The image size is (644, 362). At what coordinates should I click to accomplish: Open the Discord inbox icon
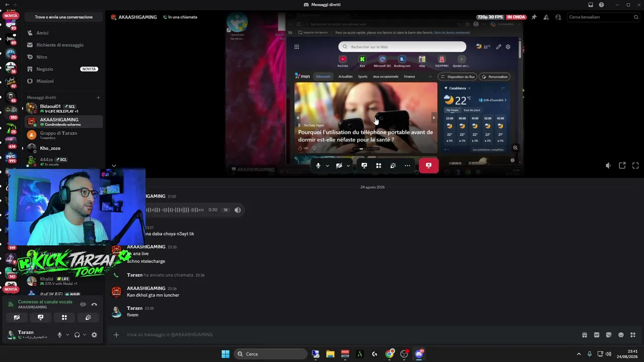coord(591,5)
